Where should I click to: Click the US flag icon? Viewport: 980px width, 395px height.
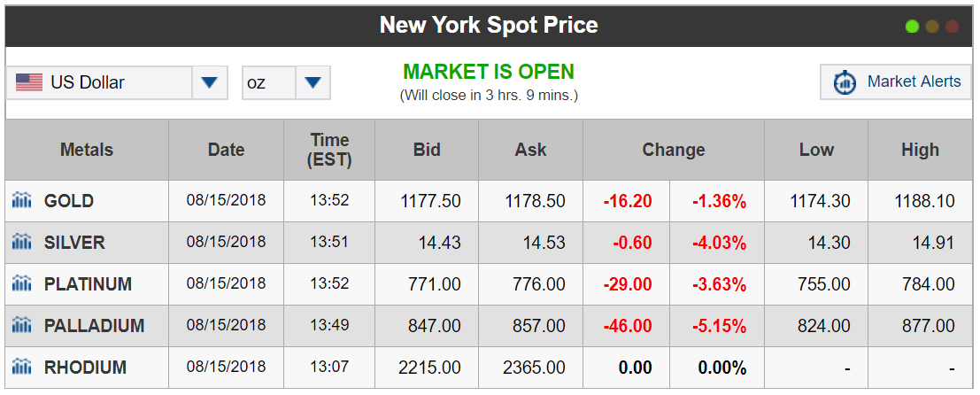pos(28,82)
